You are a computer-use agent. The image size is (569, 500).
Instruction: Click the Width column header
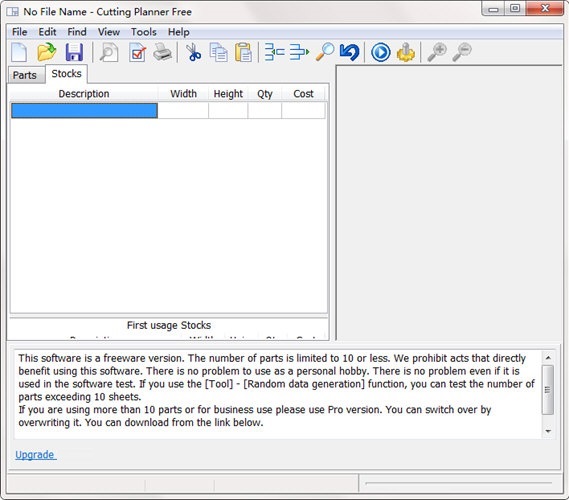pos(184,94)
